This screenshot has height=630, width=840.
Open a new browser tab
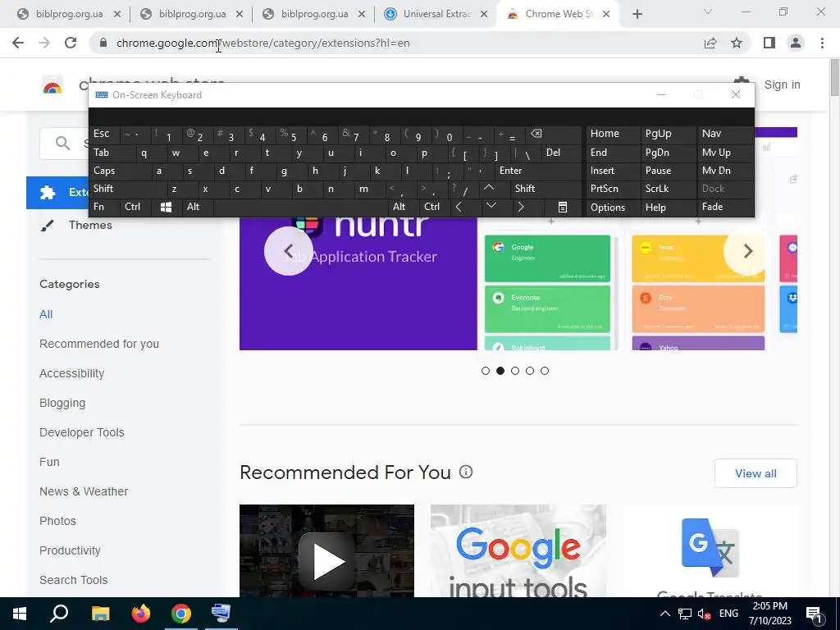[x=637, y=14]
